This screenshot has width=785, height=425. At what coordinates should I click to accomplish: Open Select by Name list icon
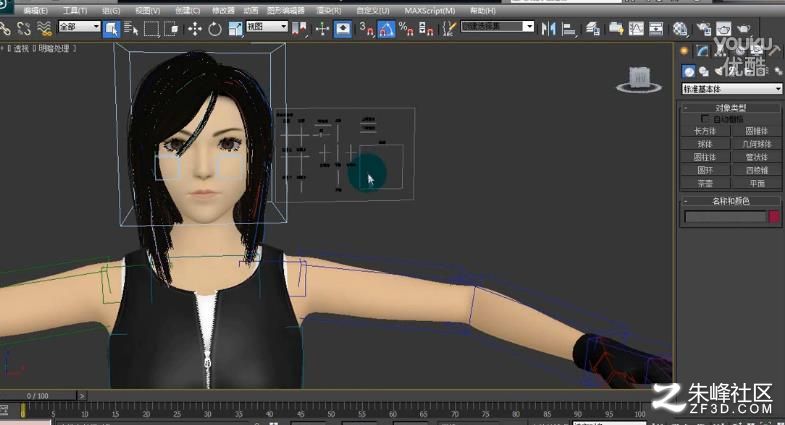(131, 29)
